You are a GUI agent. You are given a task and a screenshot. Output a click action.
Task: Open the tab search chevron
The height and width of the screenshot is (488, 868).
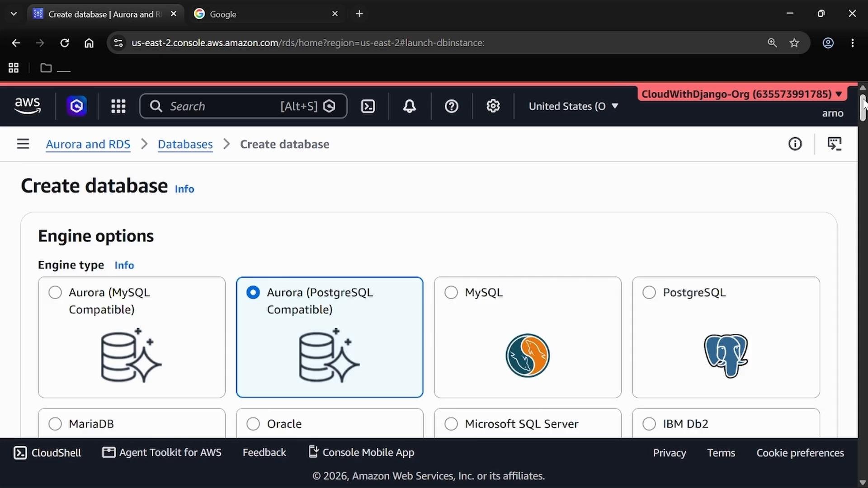point(14,14)
